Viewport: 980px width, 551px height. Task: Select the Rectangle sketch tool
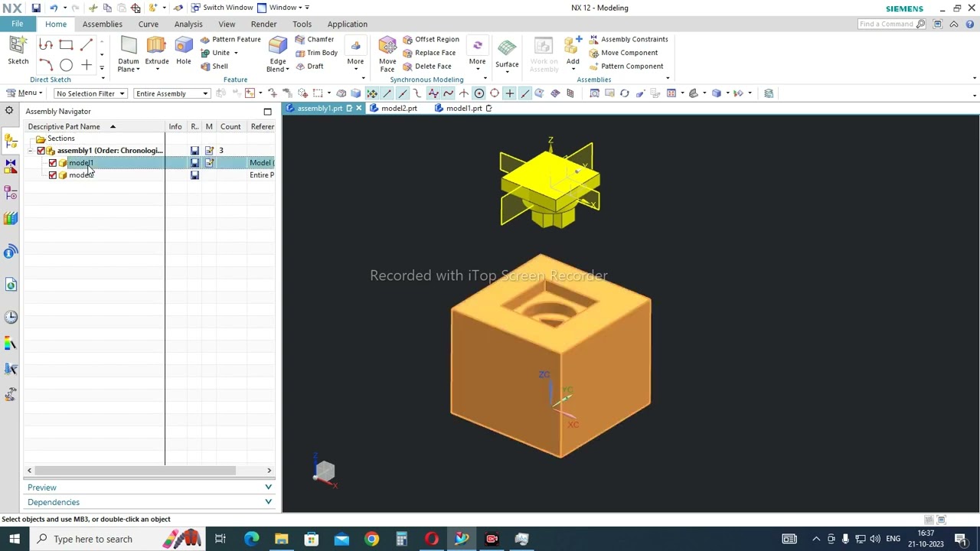(66, 45)
